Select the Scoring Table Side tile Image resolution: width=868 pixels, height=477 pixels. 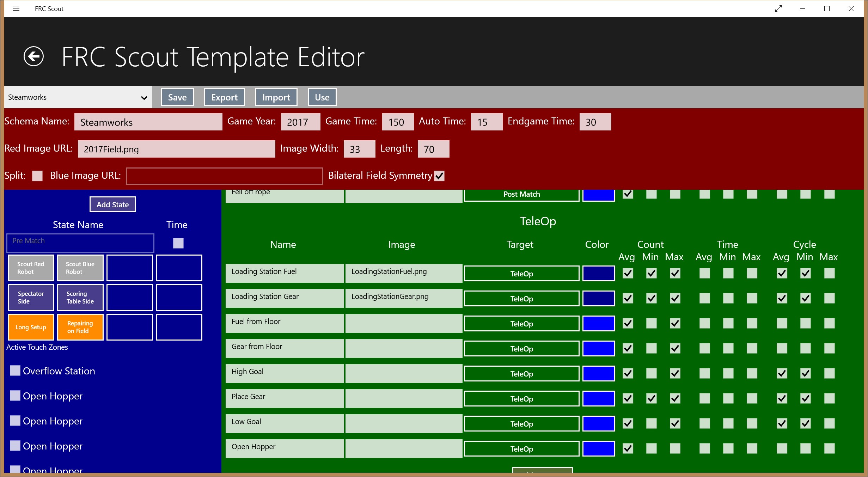(80, 298)
